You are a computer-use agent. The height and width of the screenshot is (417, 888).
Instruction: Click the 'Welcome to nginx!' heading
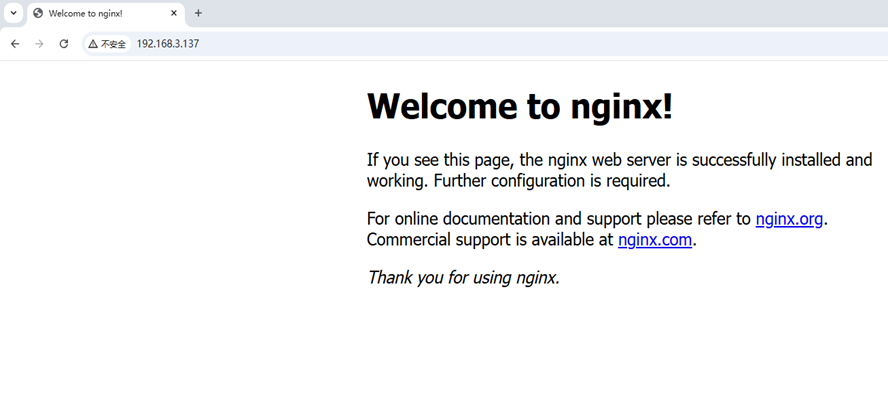coord(520,105)
